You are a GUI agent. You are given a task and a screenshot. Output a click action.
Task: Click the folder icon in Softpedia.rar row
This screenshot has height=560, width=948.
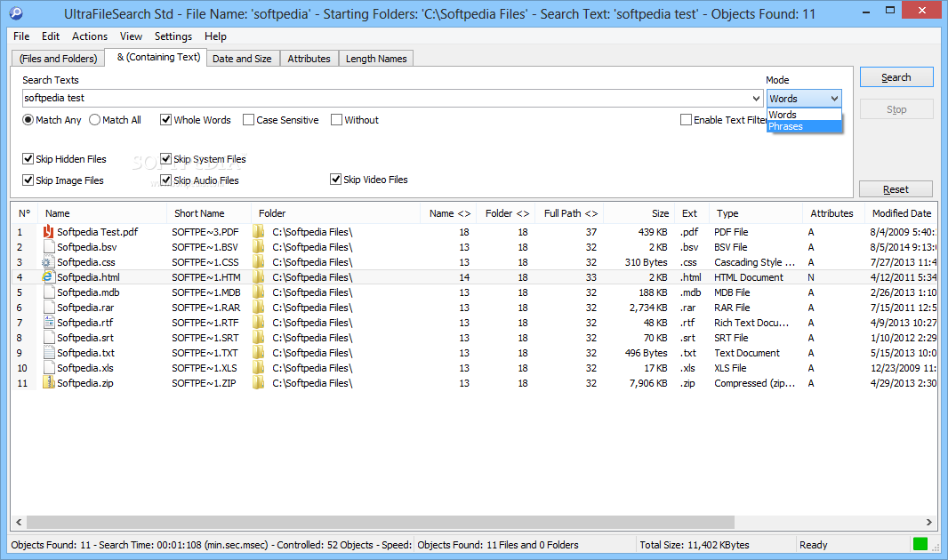point(259,308)
